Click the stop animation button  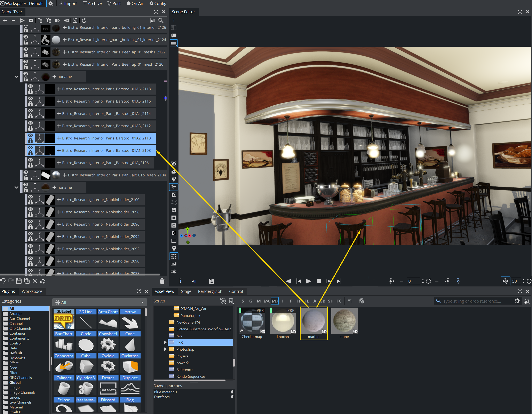coord(319,281)
